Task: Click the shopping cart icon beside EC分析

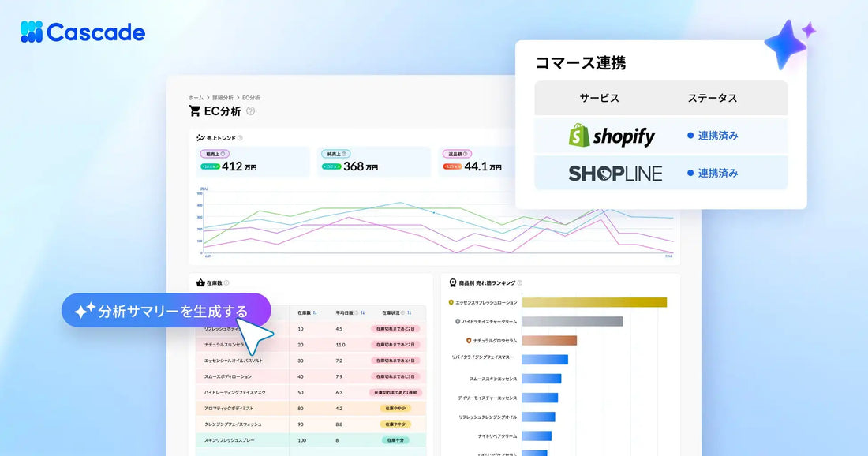Action: pos(195,110)
